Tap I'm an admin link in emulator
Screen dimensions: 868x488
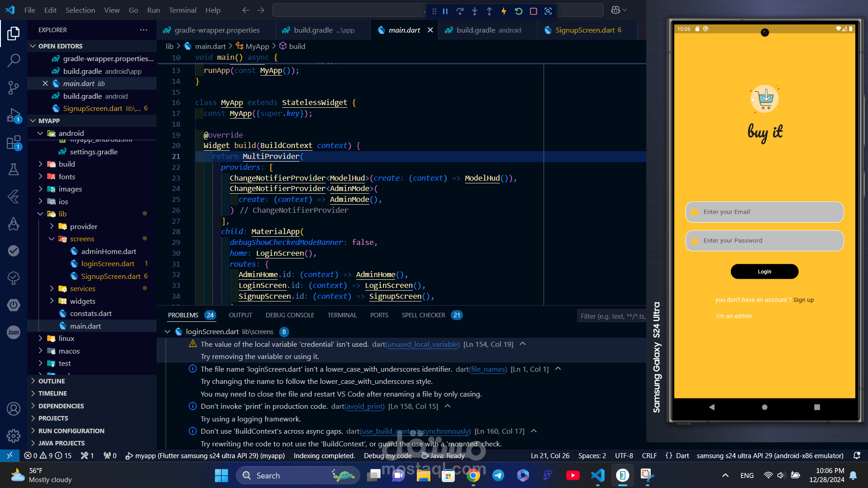click(734, 316)
